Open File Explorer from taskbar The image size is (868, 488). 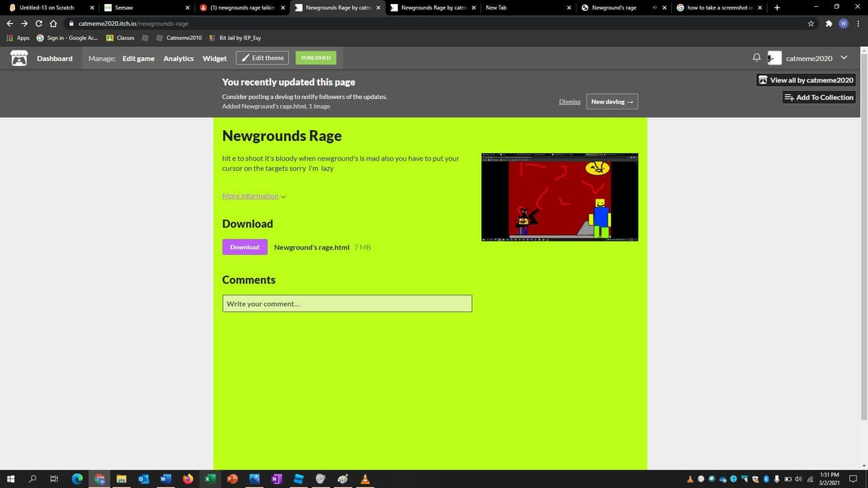coord(121,479)
